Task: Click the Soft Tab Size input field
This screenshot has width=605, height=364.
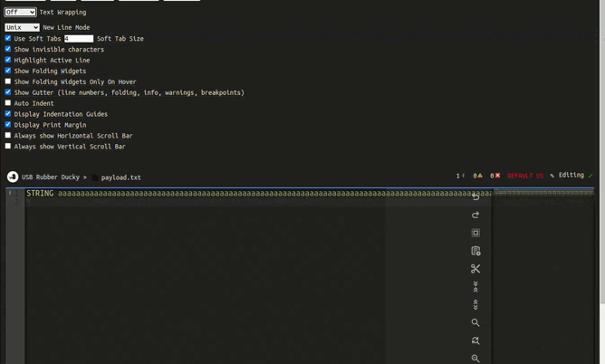Action: tap(79, 39)
